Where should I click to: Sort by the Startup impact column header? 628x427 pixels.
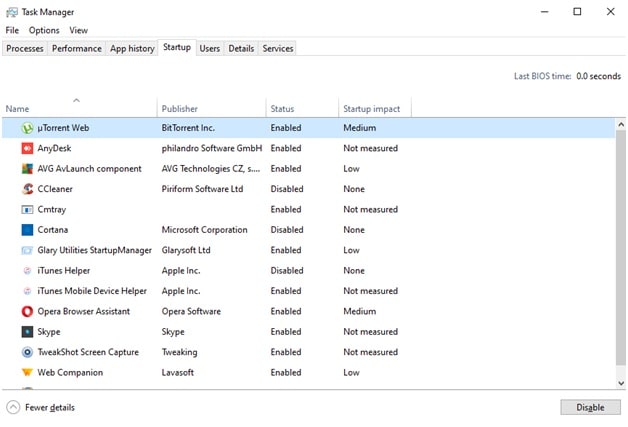[x=375, y=107]
